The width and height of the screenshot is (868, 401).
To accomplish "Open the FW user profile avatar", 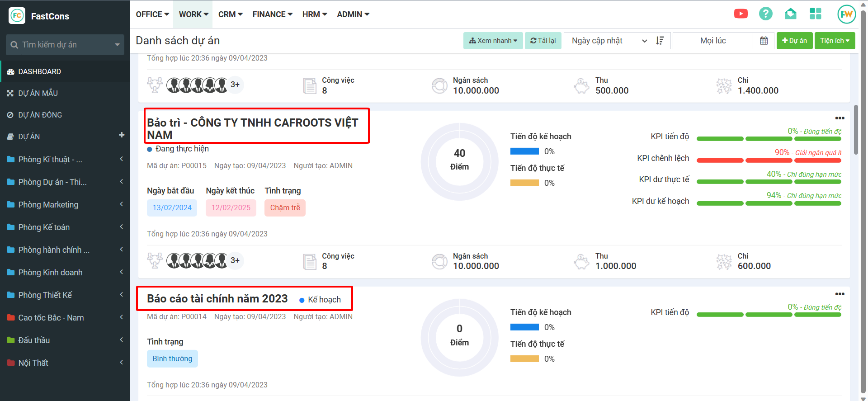I will pyautogui.click(x=846, y=14).
